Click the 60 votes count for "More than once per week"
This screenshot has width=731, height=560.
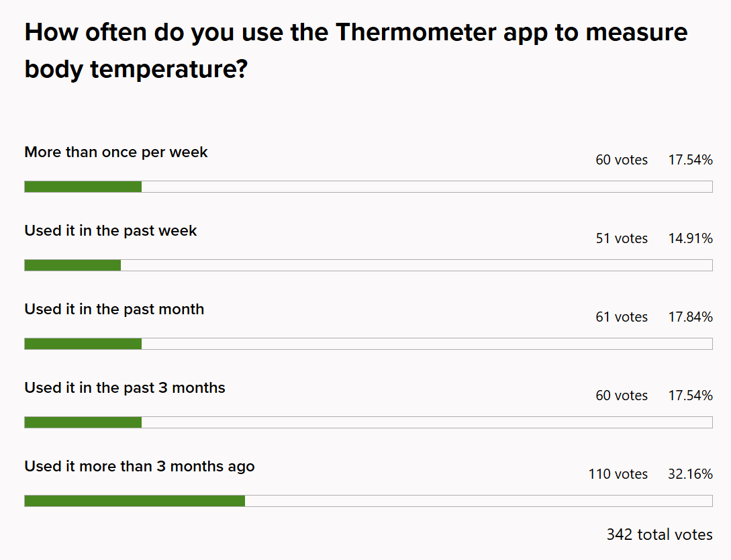click(622, 160)
